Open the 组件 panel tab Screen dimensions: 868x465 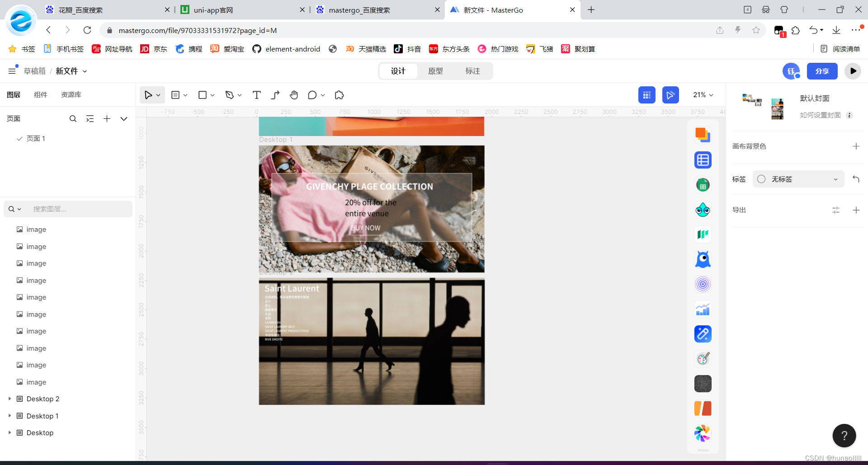point(41,95)
